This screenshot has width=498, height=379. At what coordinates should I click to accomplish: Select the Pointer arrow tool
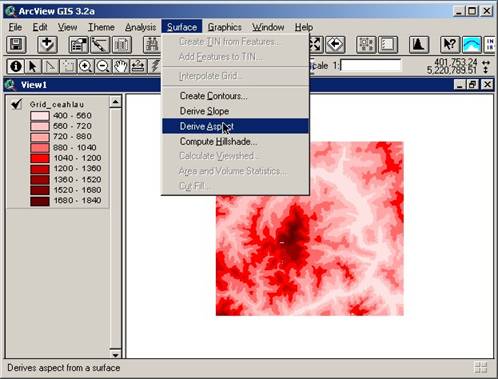pos(33,66)
